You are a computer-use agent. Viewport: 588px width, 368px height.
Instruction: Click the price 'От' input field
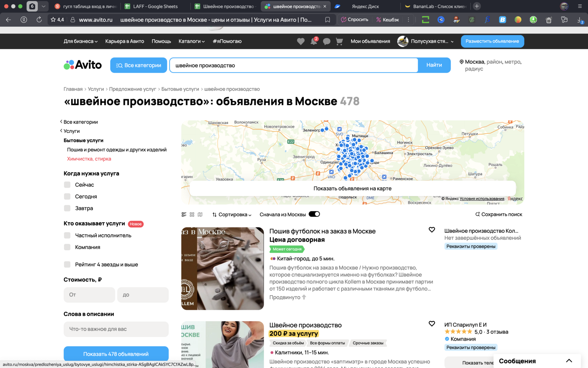pos(89,295)
